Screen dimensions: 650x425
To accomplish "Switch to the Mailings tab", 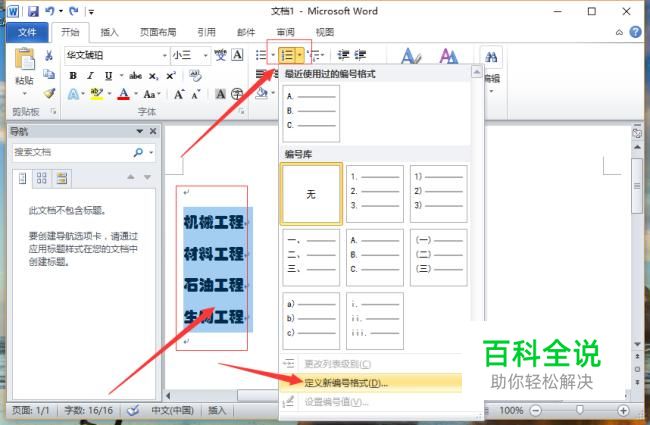I will click(246, 32).
